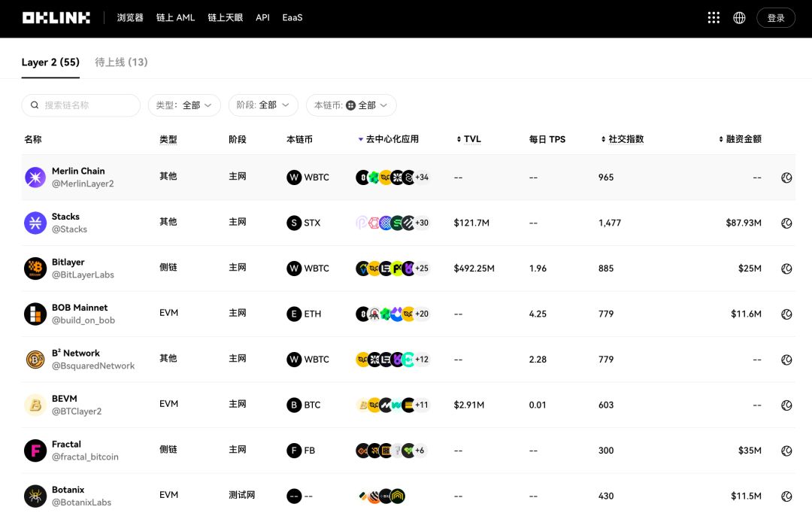The image size is (812, 516).
Task: Select the $87.93M funding amount
Action: click(744, 223)
